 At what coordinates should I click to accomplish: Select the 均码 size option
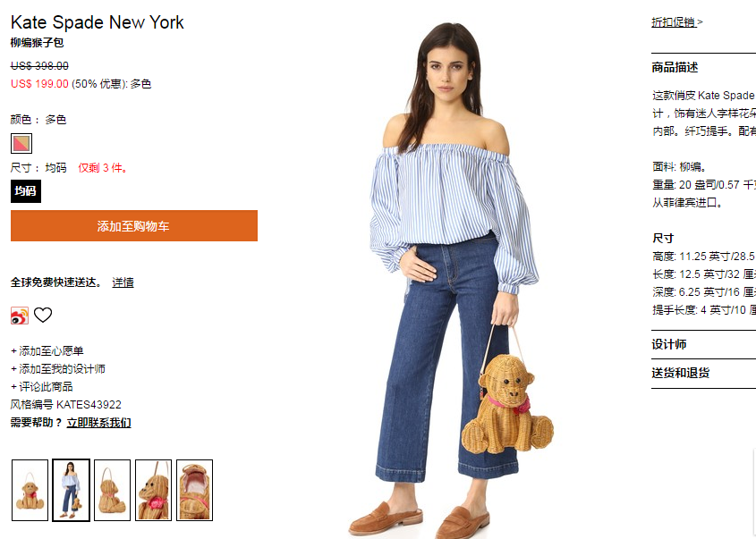click(x=26, y=191)
